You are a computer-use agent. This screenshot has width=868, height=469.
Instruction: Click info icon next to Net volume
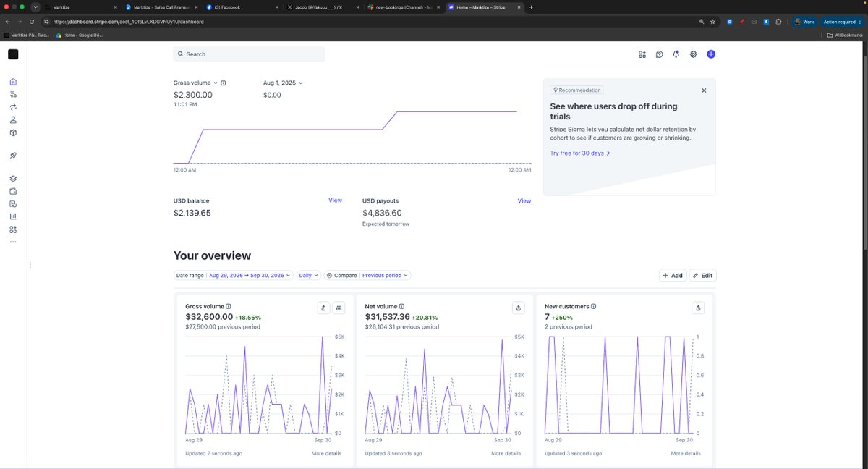point(402,307)
